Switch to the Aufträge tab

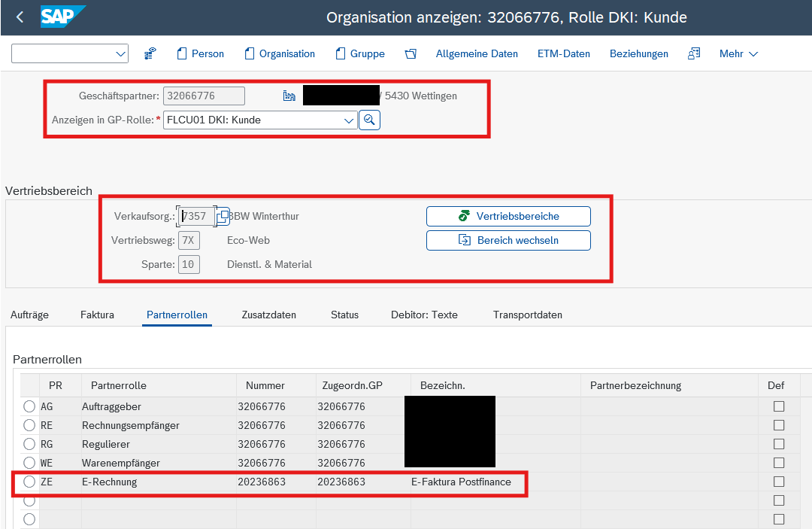29,315
